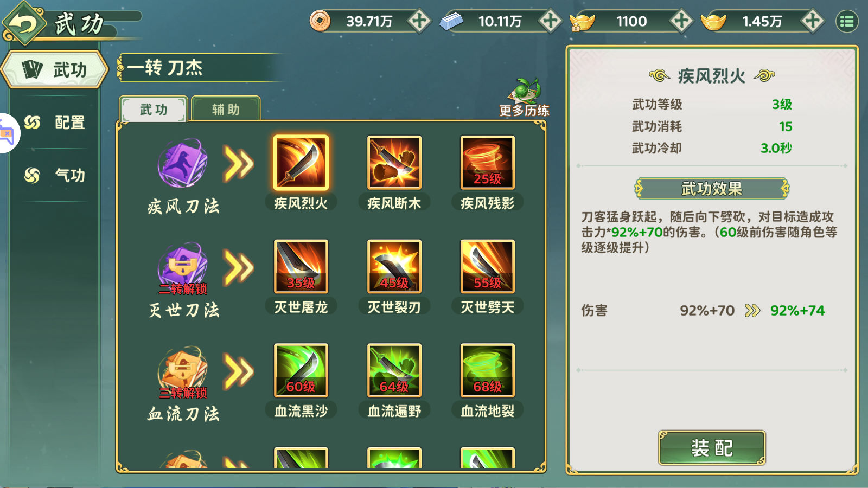Add more silver ingots with plus button

(550, 21)
